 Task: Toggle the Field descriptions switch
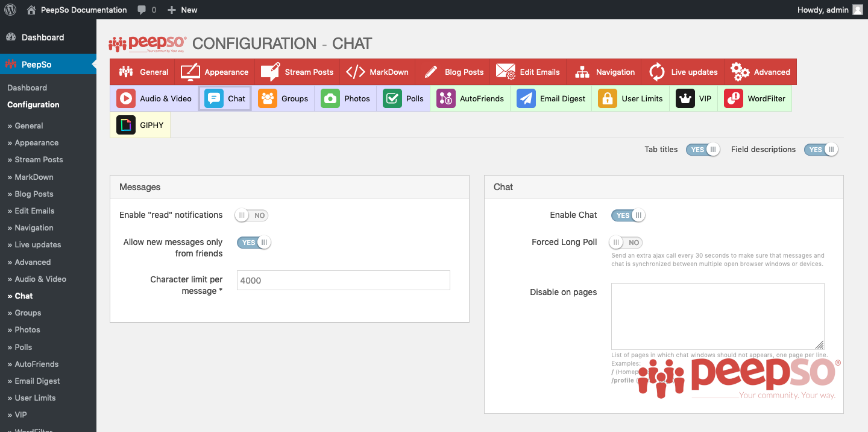[821, 150]
